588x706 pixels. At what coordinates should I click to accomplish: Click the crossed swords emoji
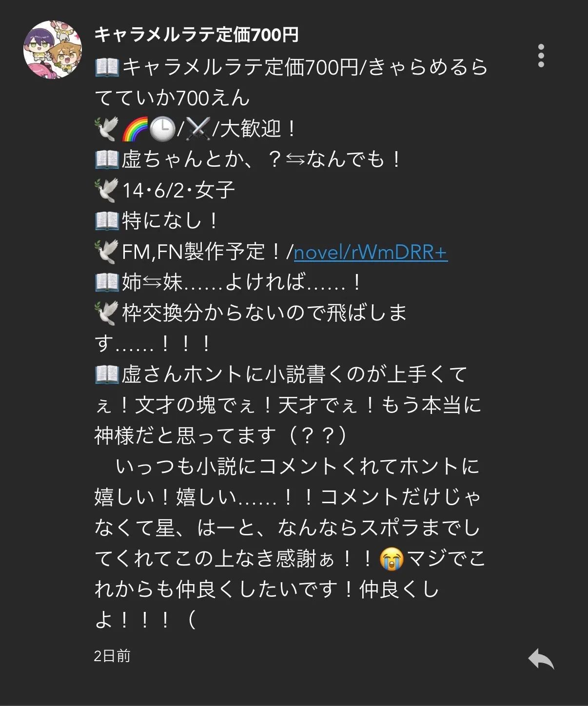point(198,129)
